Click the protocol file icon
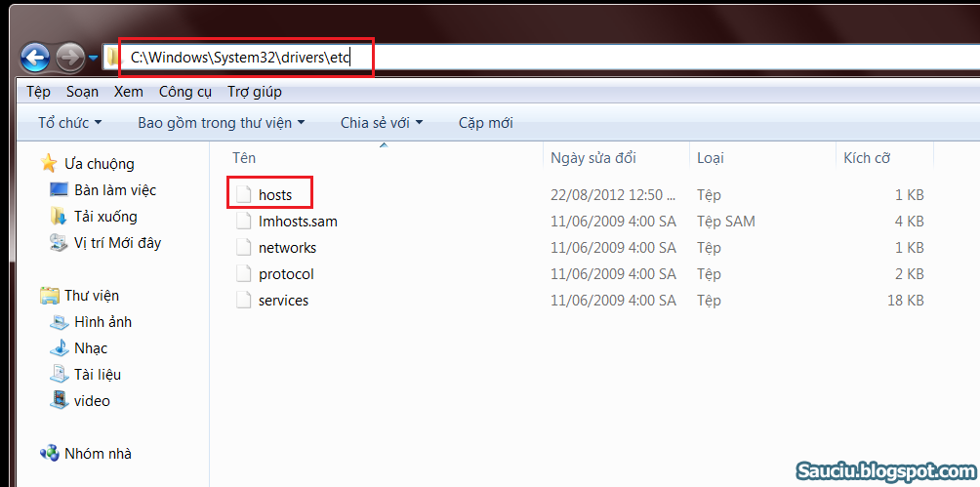The width and height of the screenshot is (980, 487). click(242, 274)
